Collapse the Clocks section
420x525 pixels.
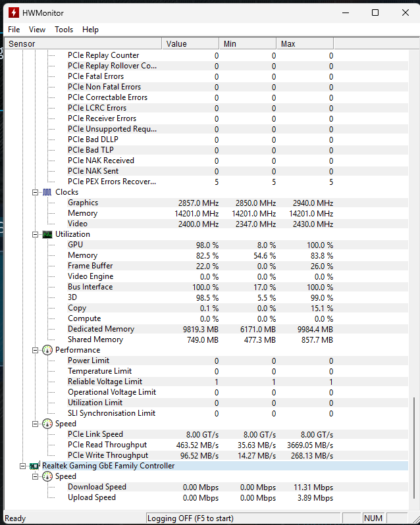35,193
